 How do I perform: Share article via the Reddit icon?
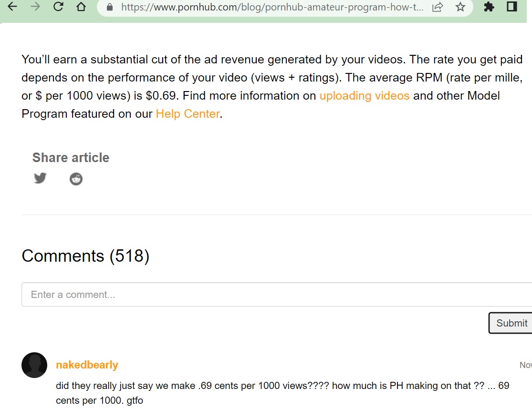(76, 179)
